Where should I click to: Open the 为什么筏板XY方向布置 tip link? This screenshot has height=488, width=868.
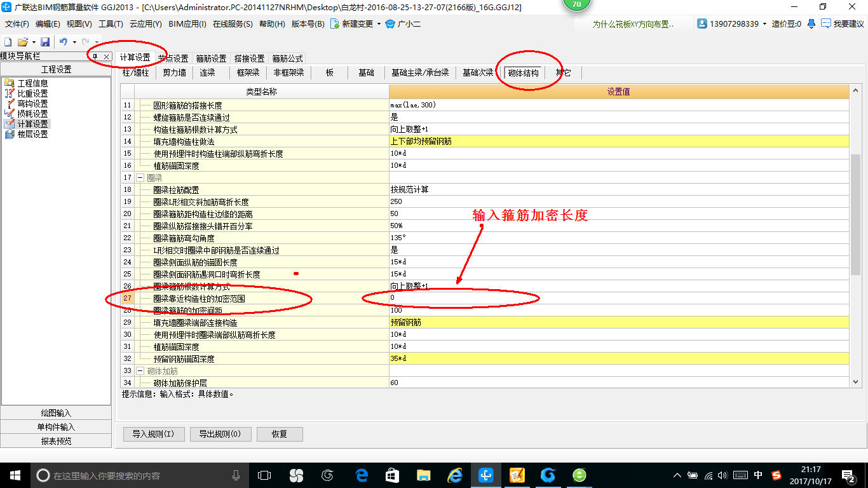coord(633,24)
